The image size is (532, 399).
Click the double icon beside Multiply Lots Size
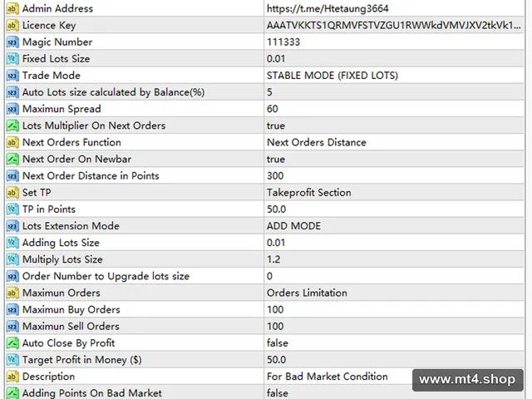click(x=12, y=259)
